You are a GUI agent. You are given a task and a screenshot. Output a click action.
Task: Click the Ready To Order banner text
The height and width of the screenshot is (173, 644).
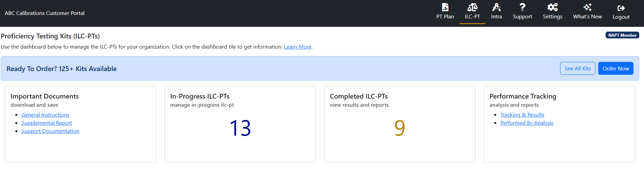[x=61, y=69]
